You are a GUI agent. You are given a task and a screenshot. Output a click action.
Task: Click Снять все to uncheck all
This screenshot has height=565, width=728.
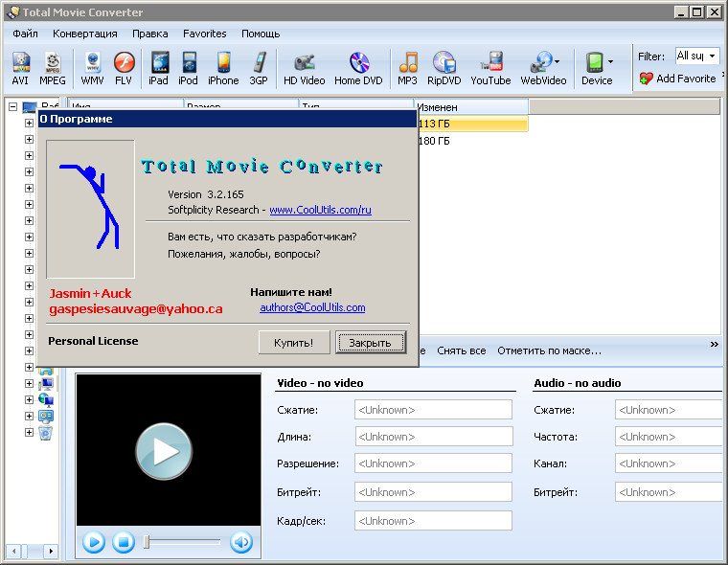click(462, 351)
